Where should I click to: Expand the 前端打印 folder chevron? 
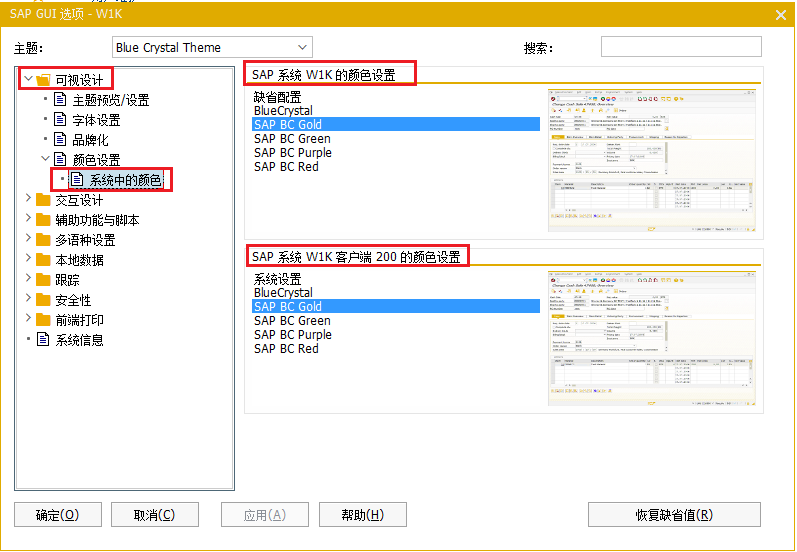[28, 318]
